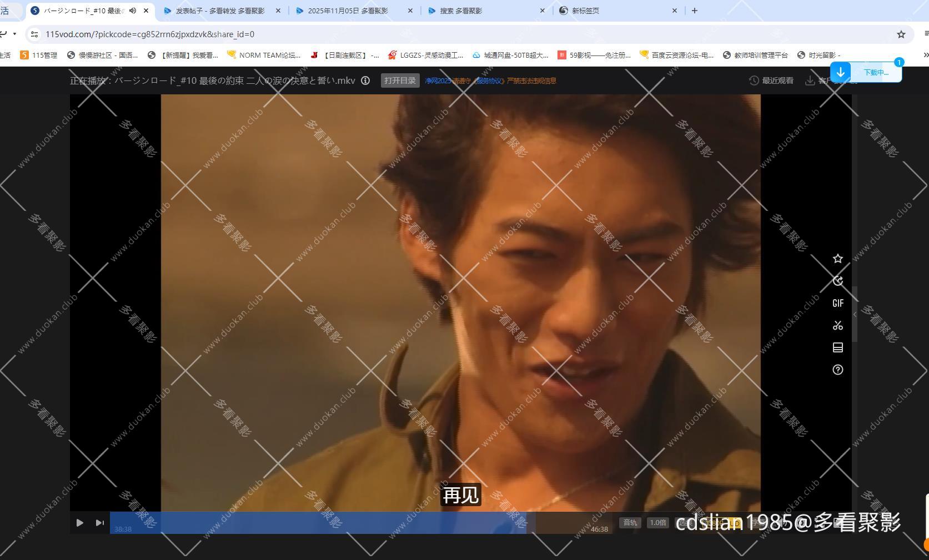This screenshot has width=929, height=560.
Task: View file info via the ⓘ icon
Action: [365, 80]
